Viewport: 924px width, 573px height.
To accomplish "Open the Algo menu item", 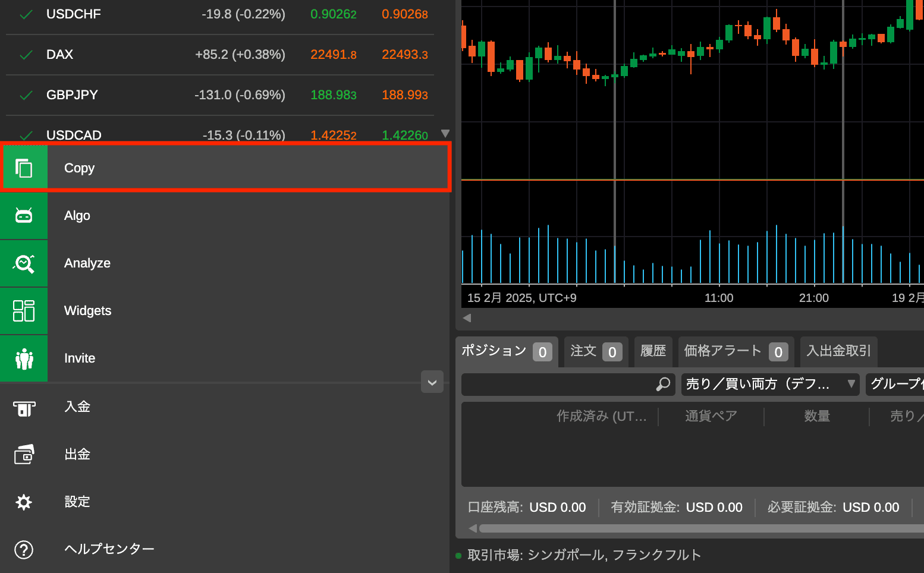I will pyautogui.click(x=225, y=216).
